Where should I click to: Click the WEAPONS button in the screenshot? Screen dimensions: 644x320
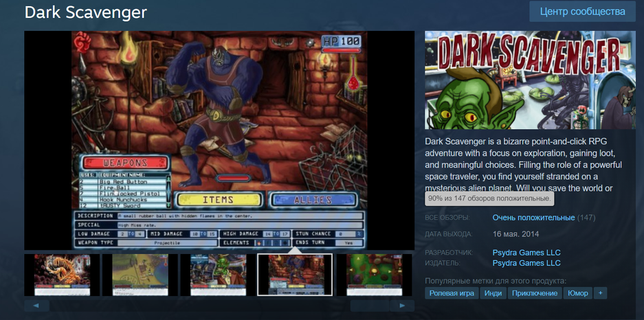[125, 163]
